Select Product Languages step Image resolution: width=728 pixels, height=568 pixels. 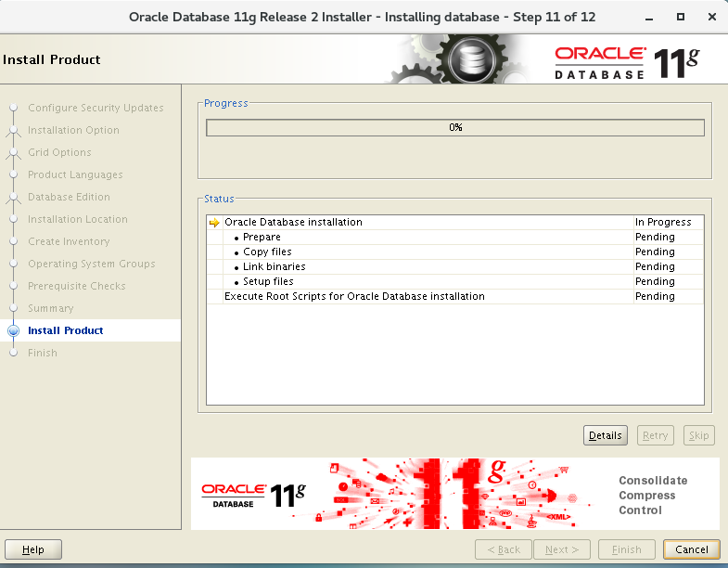[x=75, y=174]
